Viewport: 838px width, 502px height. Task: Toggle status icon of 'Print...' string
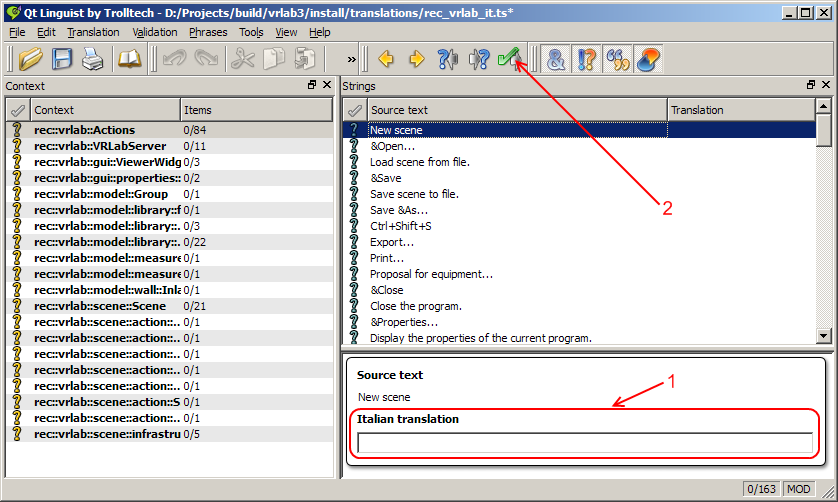click(354, 258)
